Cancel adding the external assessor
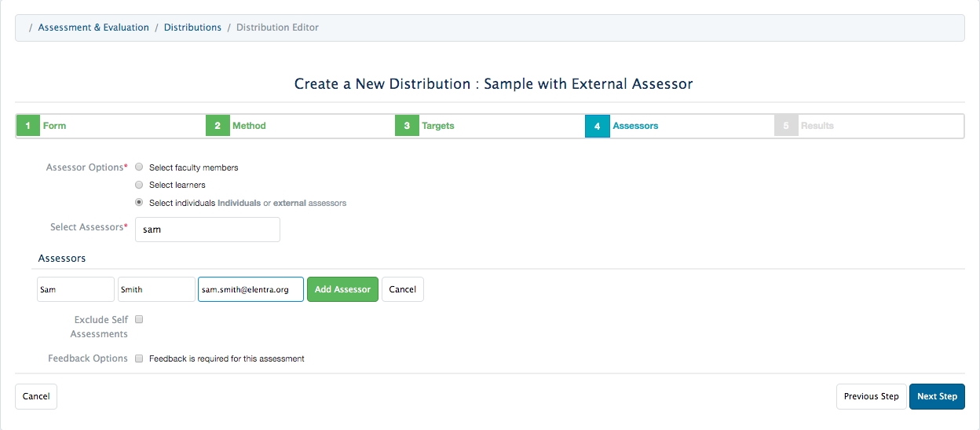 pos(402,289)
